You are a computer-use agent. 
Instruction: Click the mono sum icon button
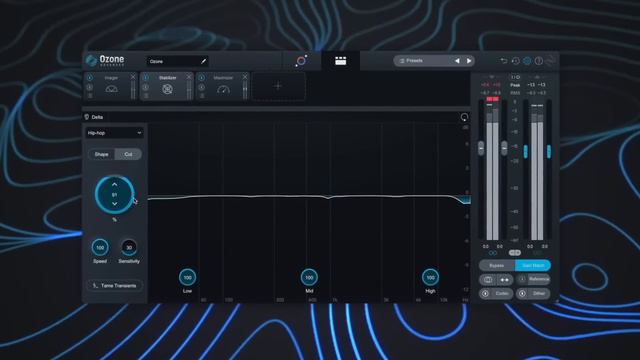(488, 280)
